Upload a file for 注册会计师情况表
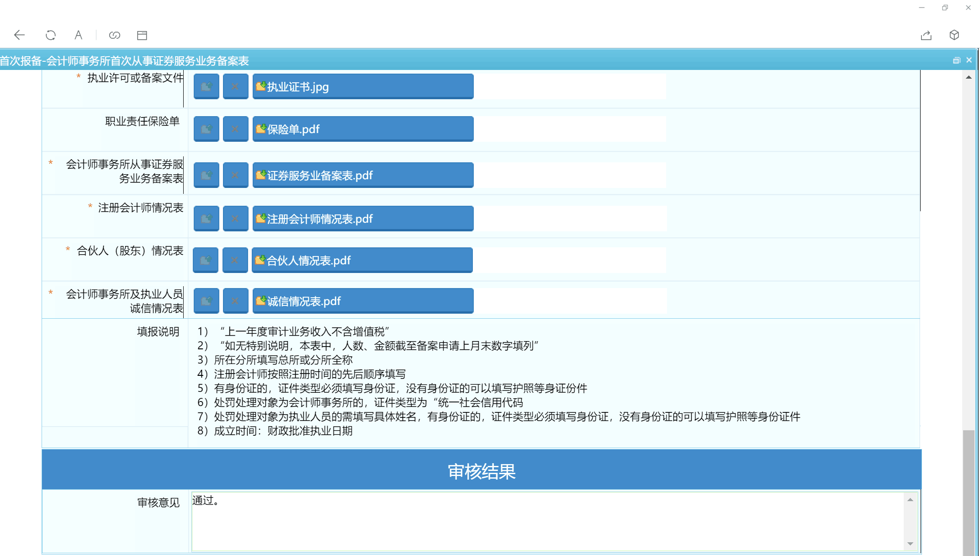The height and width of the screenshot is (556, 980). coord(206,219)
